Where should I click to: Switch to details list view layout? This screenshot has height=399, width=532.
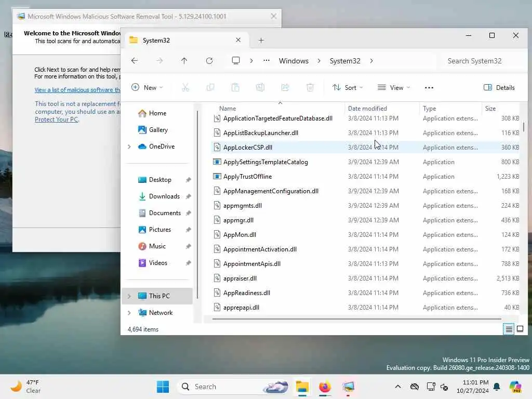tap(509, 329)
